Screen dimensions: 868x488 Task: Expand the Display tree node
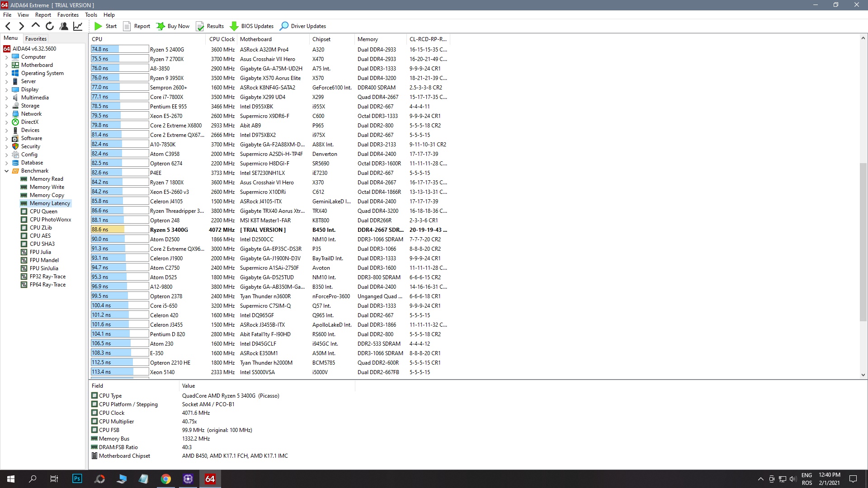(x=6, y=90)
